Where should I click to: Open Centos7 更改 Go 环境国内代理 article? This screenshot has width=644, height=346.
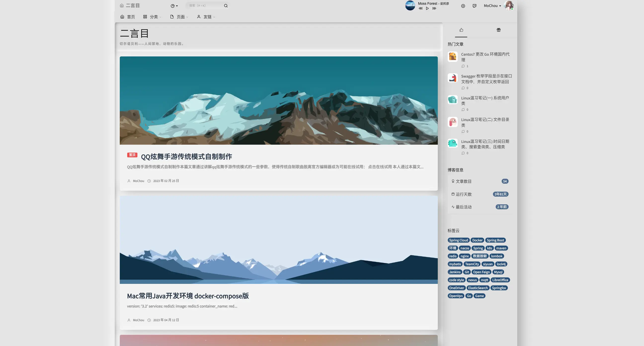pos(485,57)
